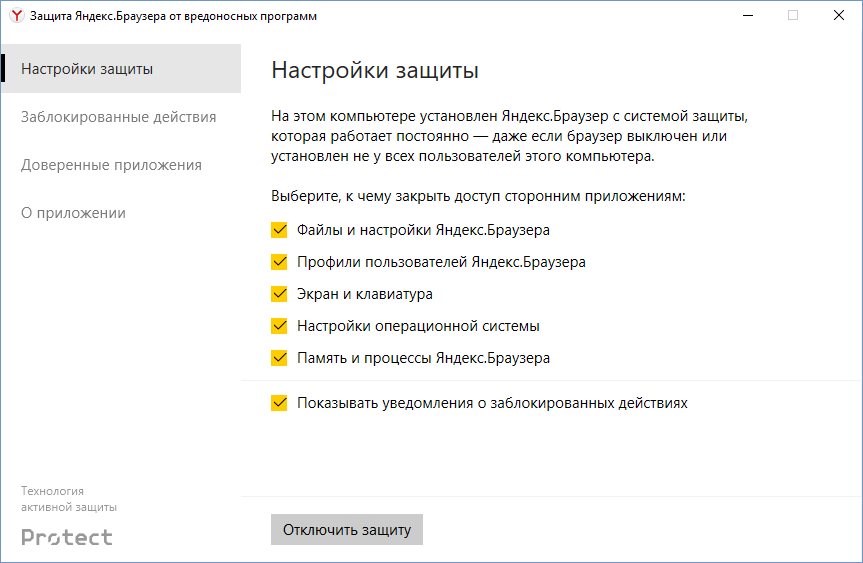Disable the Экран и клавиатура protection checkbox

pyautogui.click(x=279, y=294)
